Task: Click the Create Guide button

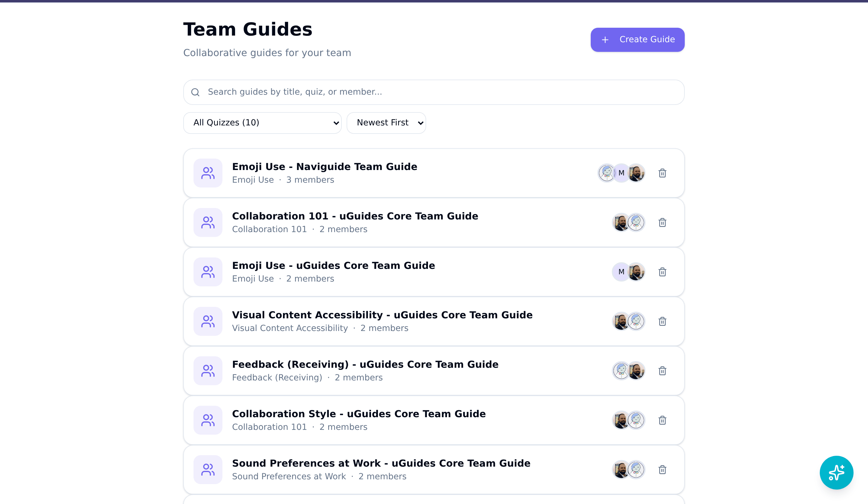Action: [x=637, y=39]
